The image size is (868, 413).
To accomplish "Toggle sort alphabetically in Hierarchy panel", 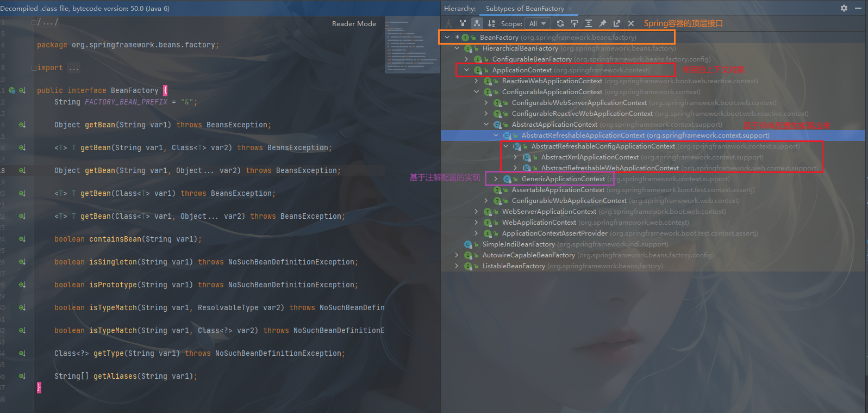I will pos(491,23).
